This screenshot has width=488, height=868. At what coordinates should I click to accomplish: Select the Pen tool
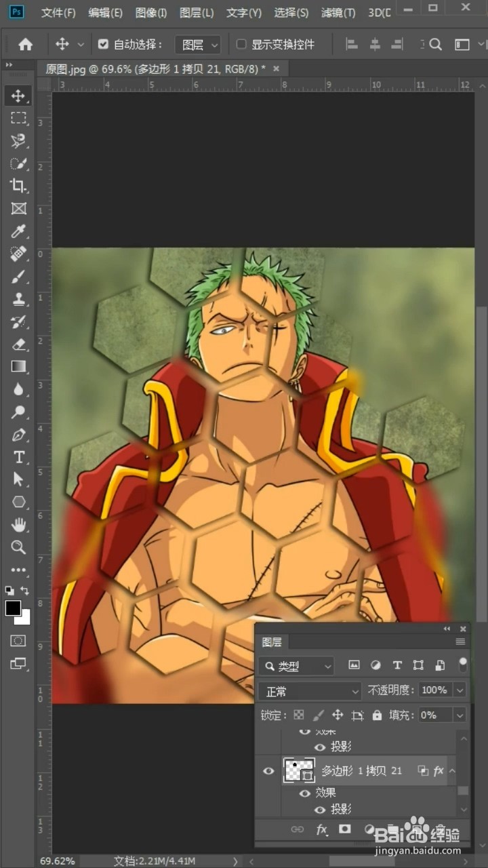pos(18,435)
